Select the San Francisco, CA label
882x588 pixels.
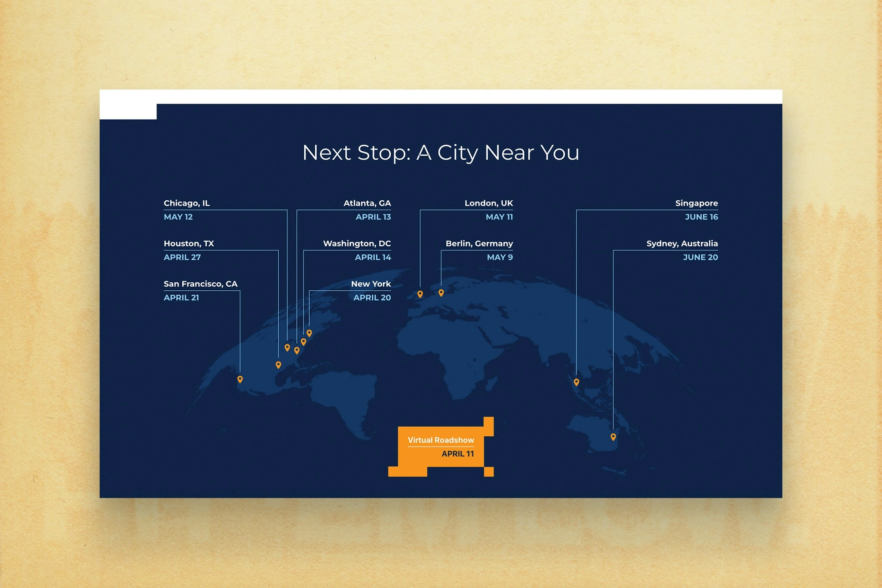click(x=201, y=284)
